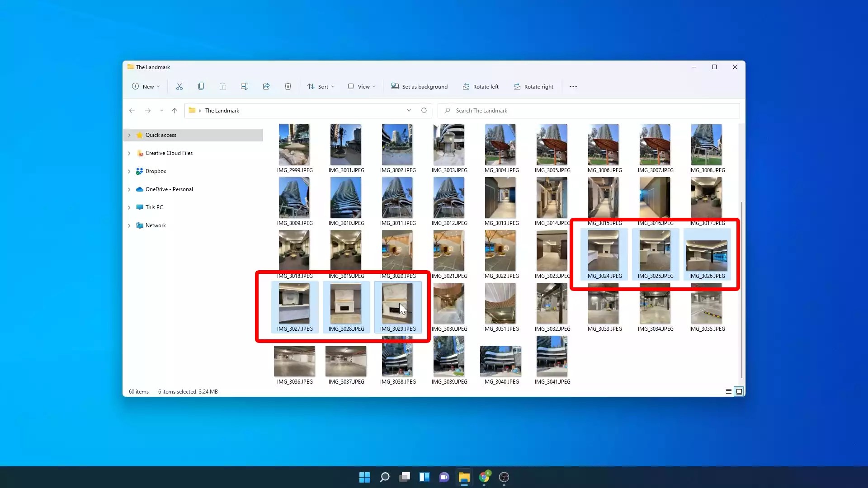This screenshot has height=488, width=868.
Task: Open the View options dropdown
Action: [x=361, y=86]
